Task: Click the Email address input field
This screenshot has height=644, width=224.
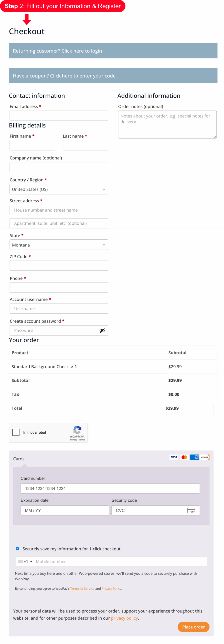Action: click(x=59, y=116)
